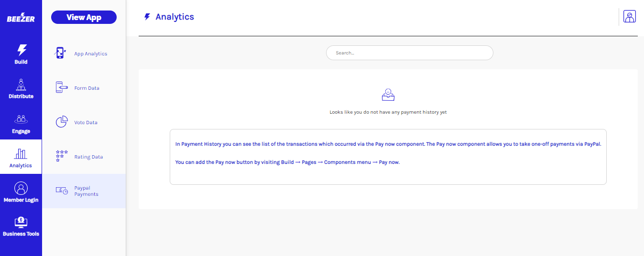Open the Build section lightning icon

tap(22, 50)
